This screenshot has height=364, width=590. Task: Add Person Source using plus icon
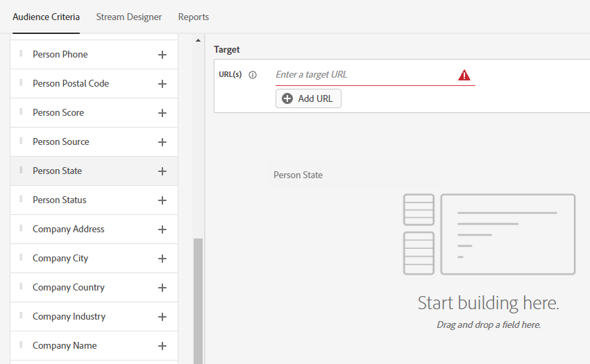(162, 142)
